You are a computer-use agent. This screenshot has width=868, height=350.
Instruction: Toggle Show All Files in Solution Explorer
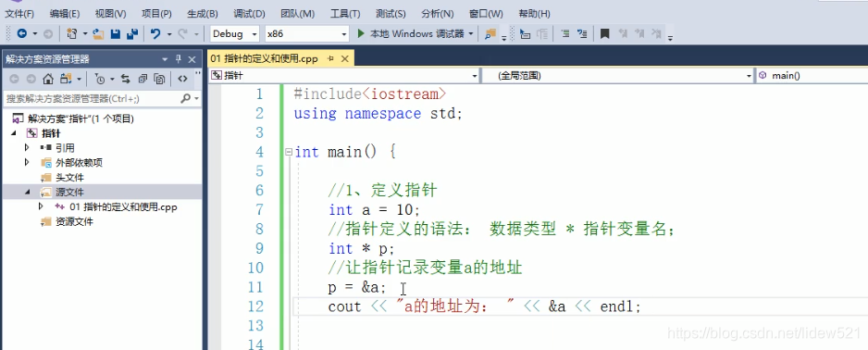click(x=159, y=80)
